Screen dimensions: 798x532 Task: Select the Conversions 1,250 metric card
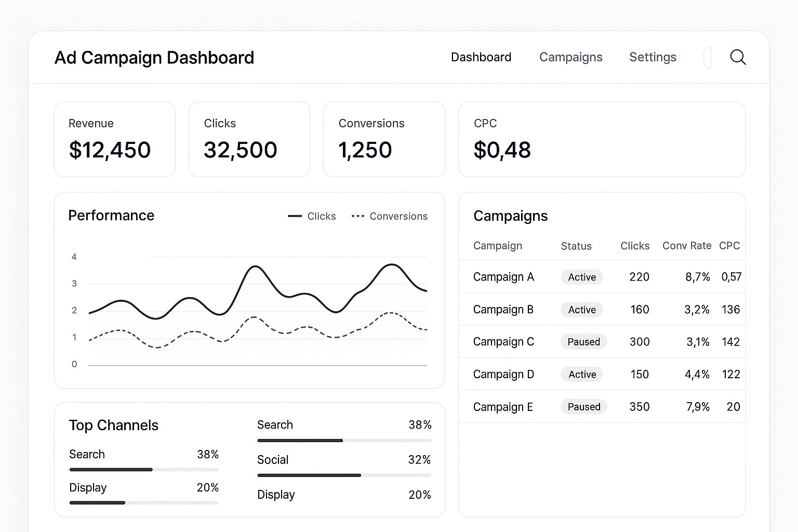[x=384, y=139]
